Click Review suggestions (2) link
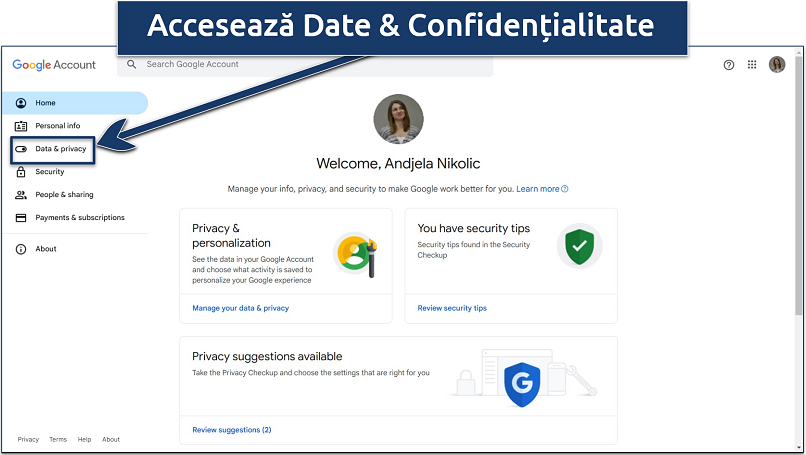806x455 pixels. pos(232,430)
